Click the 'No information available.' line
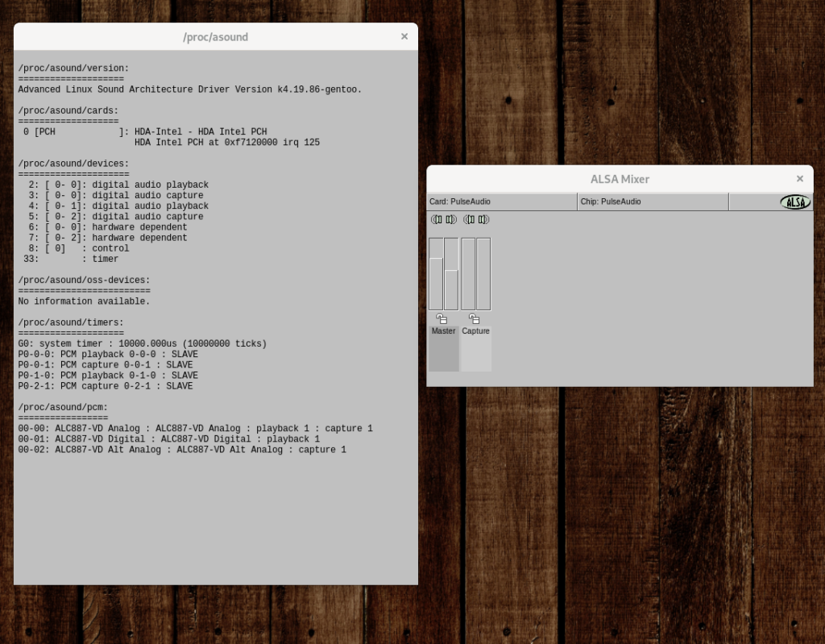Screen dimensions: 825x644 click(x=84, y=301)
